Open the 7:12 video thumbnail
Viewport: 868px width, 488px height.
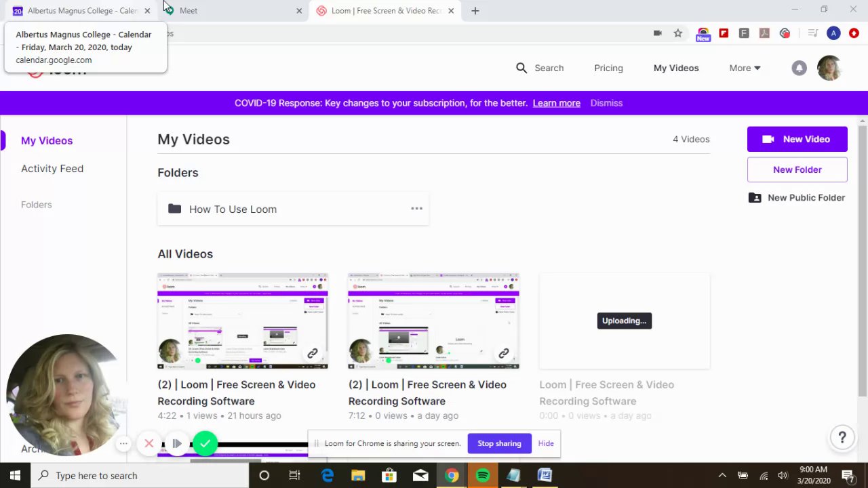[433, 321]
